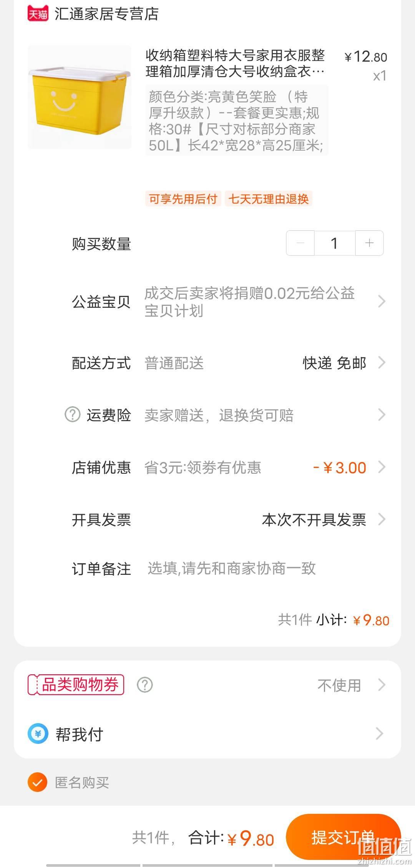The image size is (415, 868).
Task: Submit order with 提交订单 button
Action: pyautogui.click(x=344, y=838)
